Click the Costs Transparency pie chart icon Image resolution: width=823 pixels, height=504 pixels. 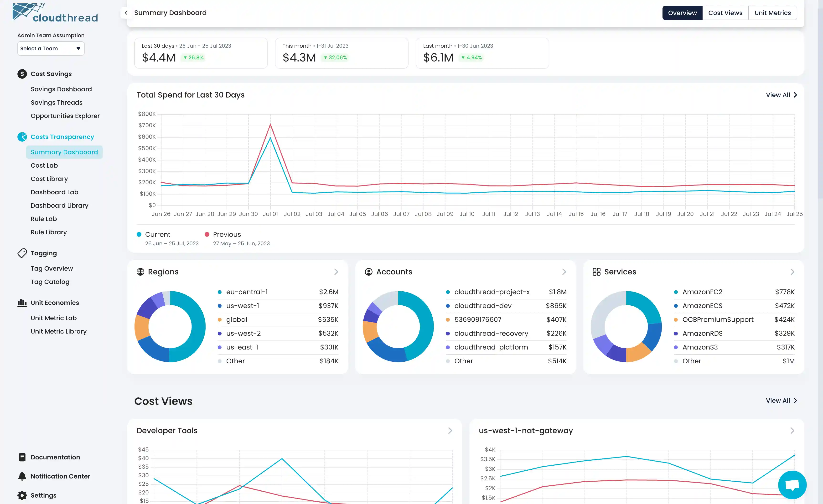point(22,137)
